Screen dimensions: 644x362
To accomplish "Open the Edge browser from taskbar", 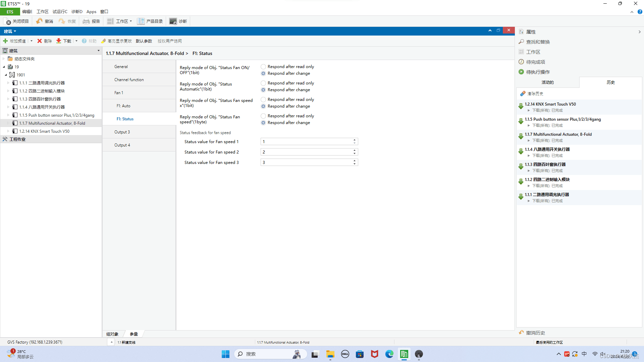I will 389,354.
